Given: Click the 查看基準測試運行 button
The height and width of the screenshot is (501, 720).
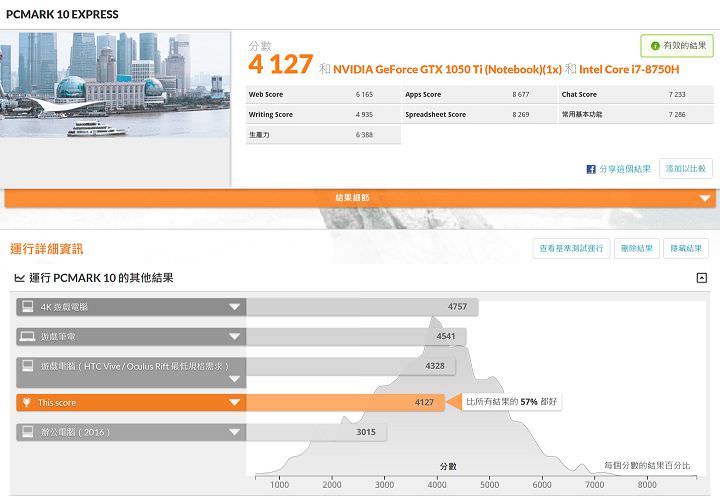Looking at the screenshot, I should (x=570, y=248).
